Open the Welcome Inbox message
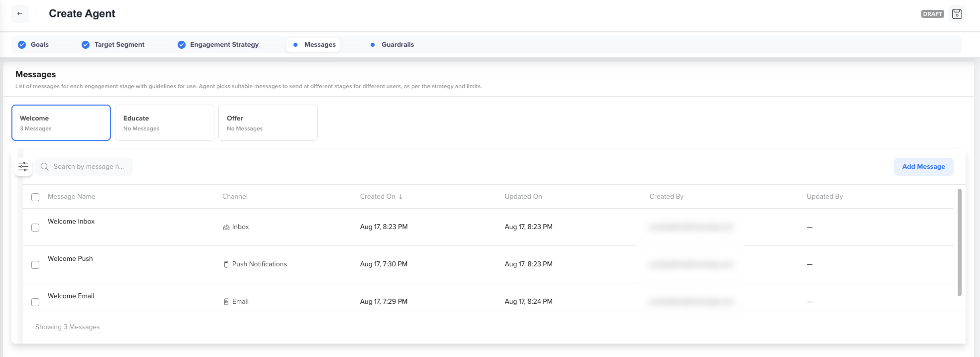 71,221
